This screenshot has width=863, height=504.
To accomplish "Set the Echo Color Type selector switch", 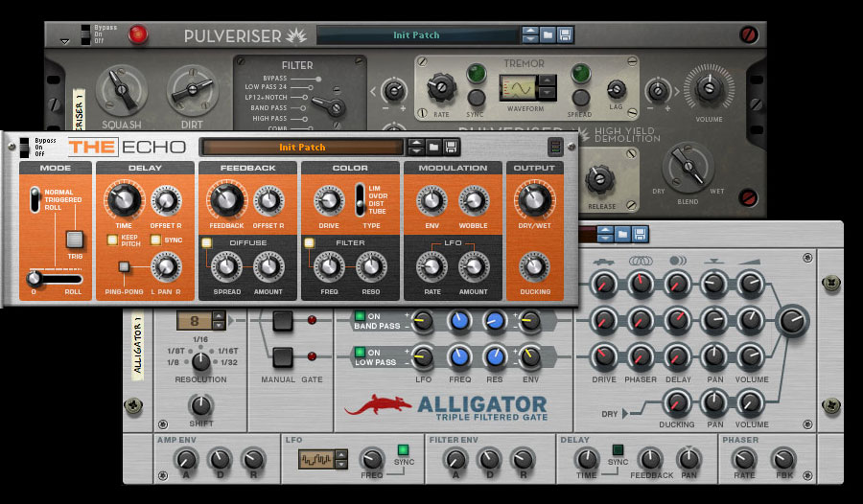I will click(x=360, y=199).
